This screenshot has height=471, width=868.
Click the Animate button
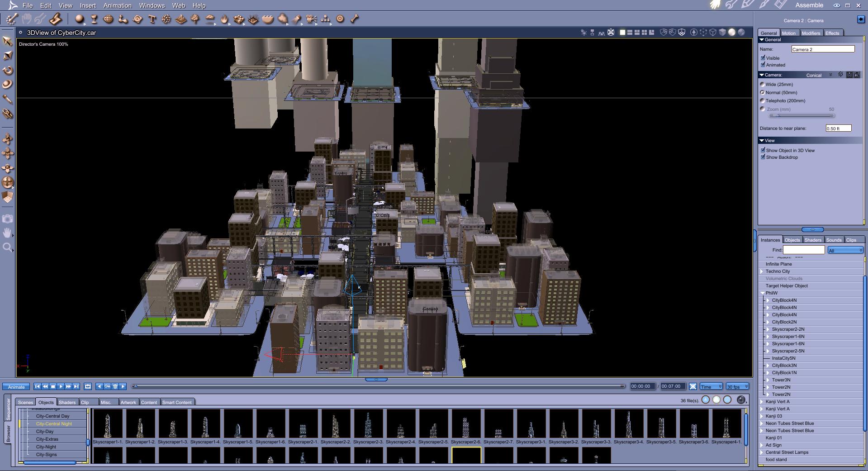[16, 387]
